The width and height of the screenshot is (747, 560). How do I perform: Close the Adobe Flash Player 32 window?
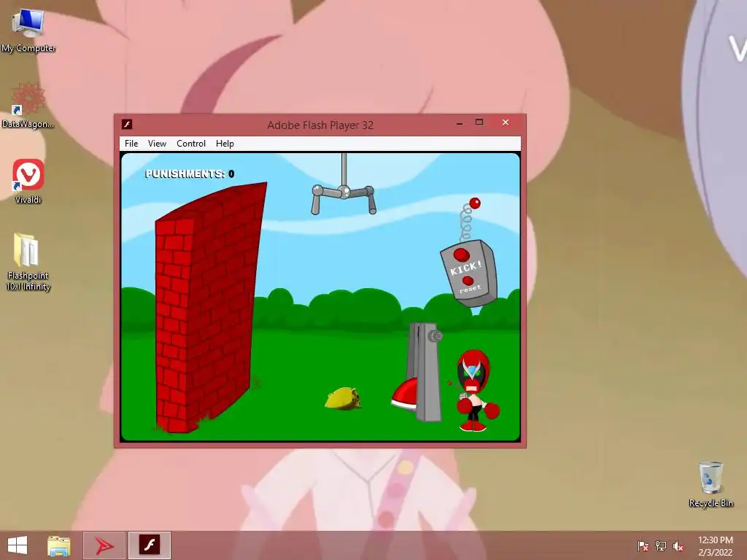tap(506, 122)
